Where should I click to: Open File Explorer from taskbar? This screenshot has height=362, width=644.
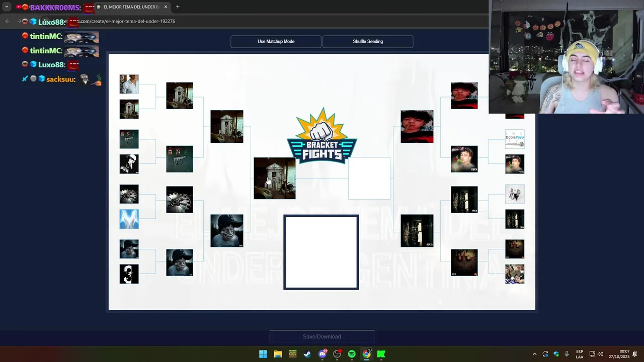(x=278, y=354)
